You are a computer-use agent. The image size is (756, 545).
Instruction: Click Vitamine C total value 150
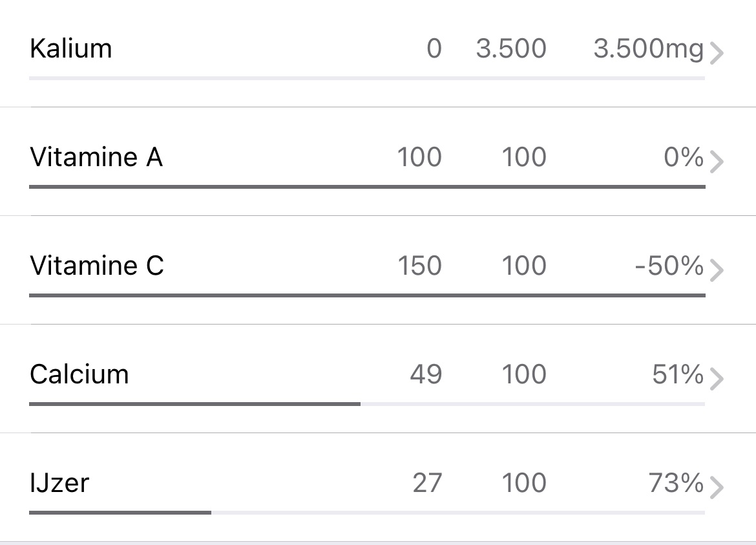419,266
